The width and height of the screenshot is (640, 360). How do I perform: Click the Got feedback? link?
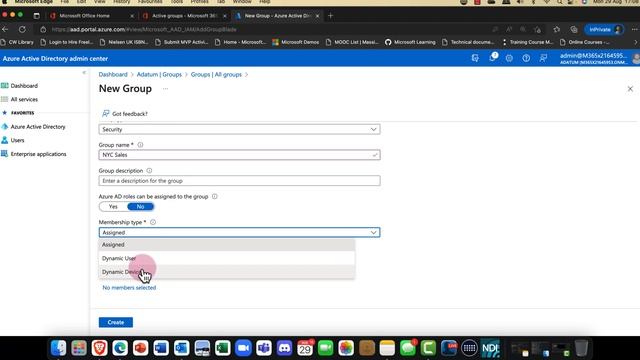(x=125, y=113)
